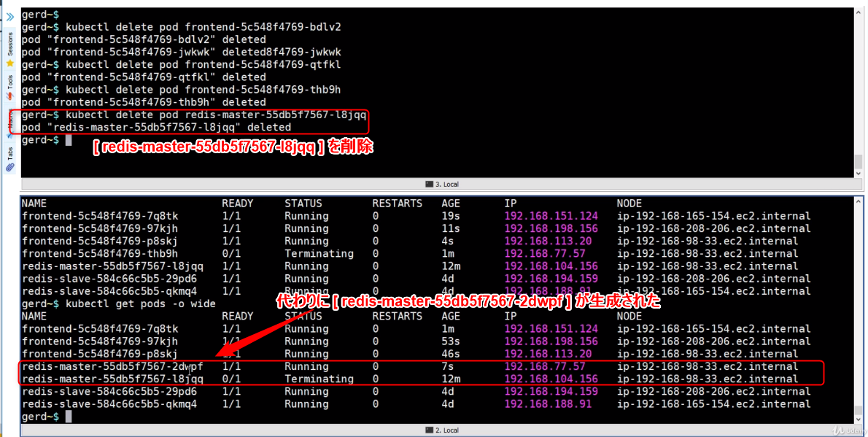The width and height of the screenshot is (868, 437).
Task: Click the pod "frontend-5c548f4769-qtfkl" deleted output line
Action: (144, 77)
